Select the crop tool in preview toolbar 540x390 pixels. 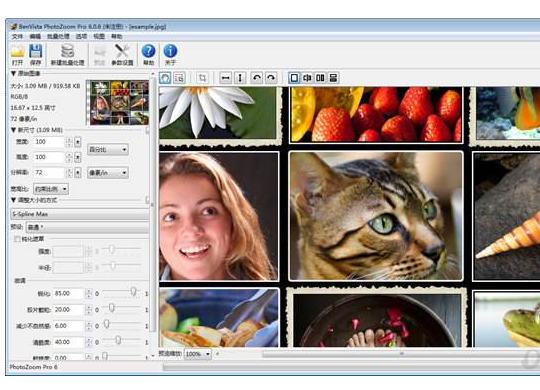point(202,78)
